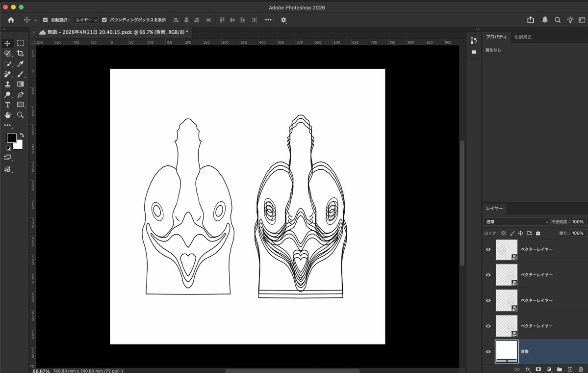
Task: Create a new adjustment layer
Action: [549, 369]
